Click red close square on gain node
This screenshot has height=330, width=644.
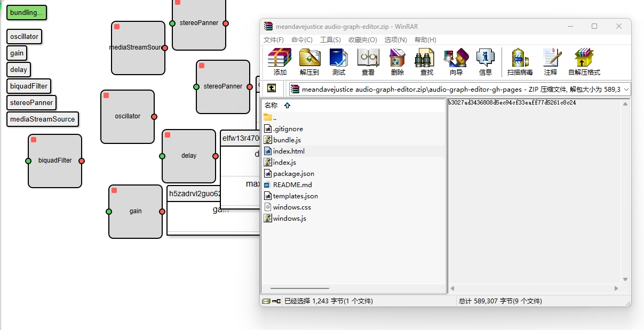tap(114, 190)
